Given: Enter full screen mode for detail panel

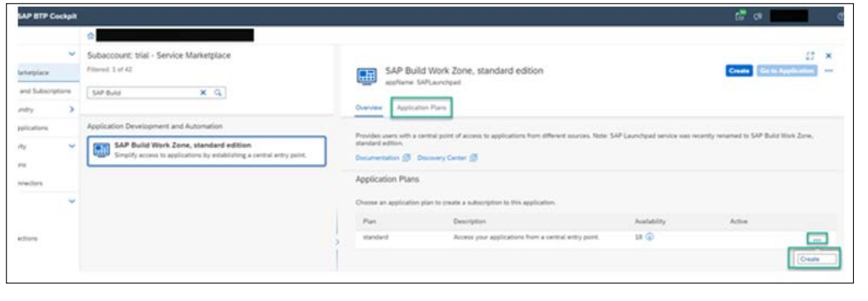Looking at the screenshot, I should tap(810, 56).
